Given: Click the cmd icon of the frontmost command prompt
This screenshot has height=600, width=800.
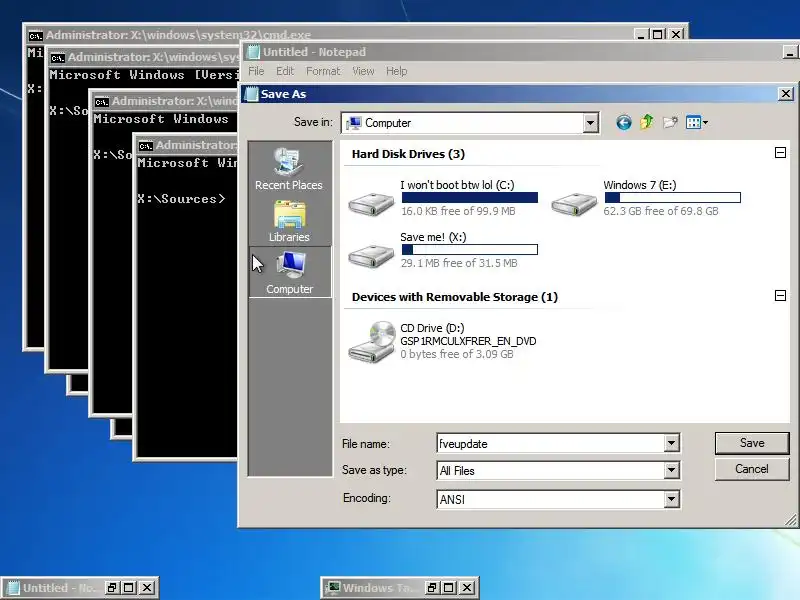Looking at the screenshot, I should pos(145,146).
